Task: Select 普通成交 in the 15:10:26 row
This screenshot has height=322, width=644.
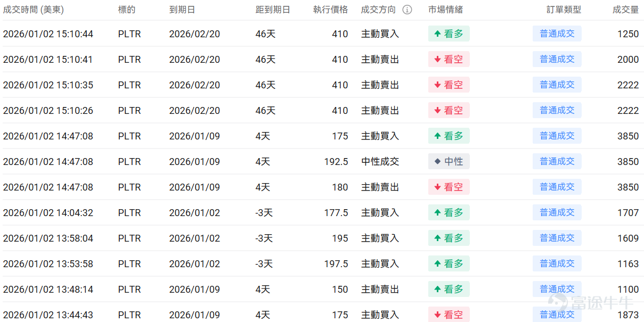Action: pyautogui.click(x=557, y=110)
